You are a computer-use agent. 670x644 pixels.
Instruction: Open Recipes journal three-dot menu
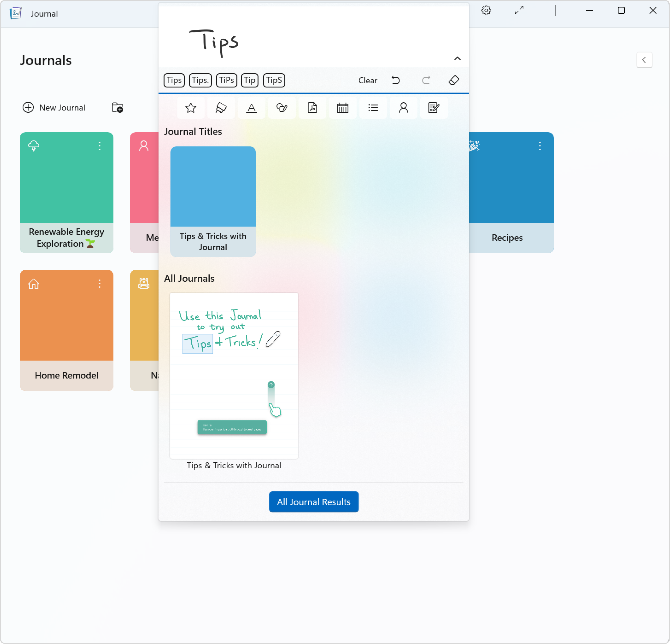pyautogui.click(x=540, y=146)
